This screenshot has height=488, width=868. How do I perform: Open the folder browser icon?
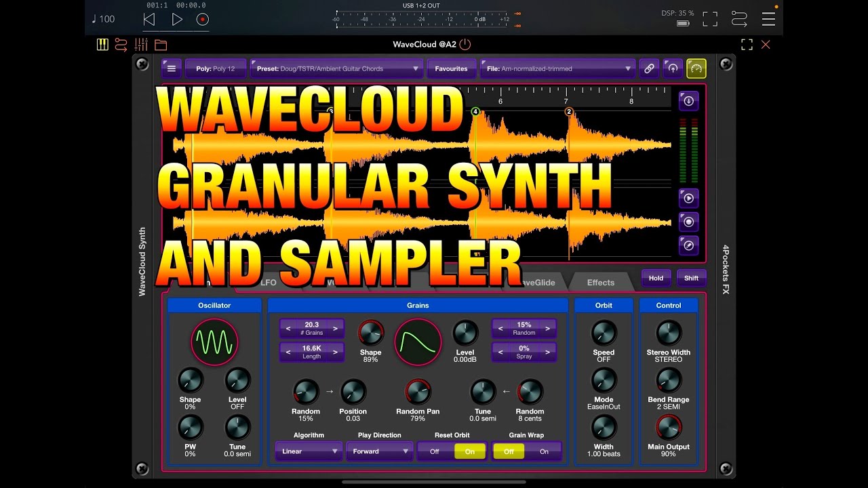click(x=161, y=45)
